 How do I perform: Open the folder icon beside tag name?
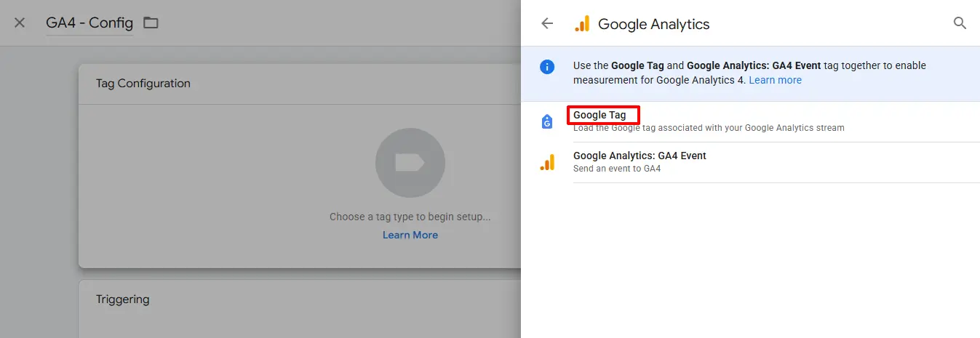tap(151, 23)
